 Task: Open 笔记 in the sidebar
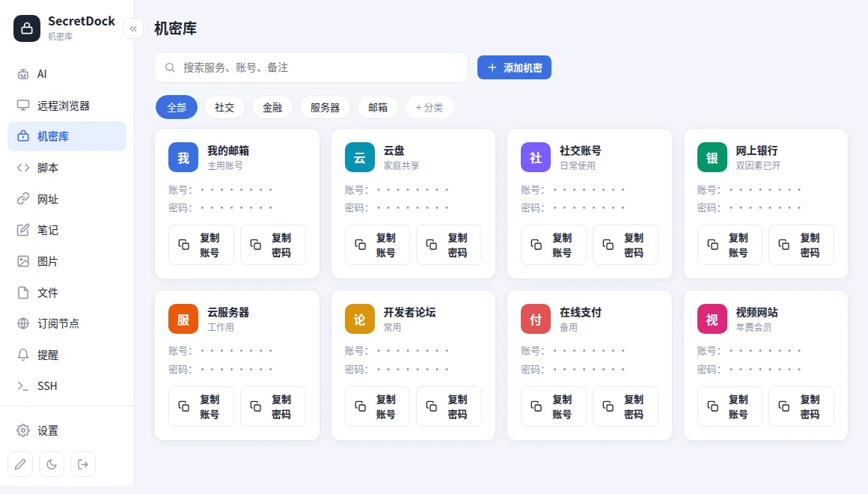click(67, 230)
